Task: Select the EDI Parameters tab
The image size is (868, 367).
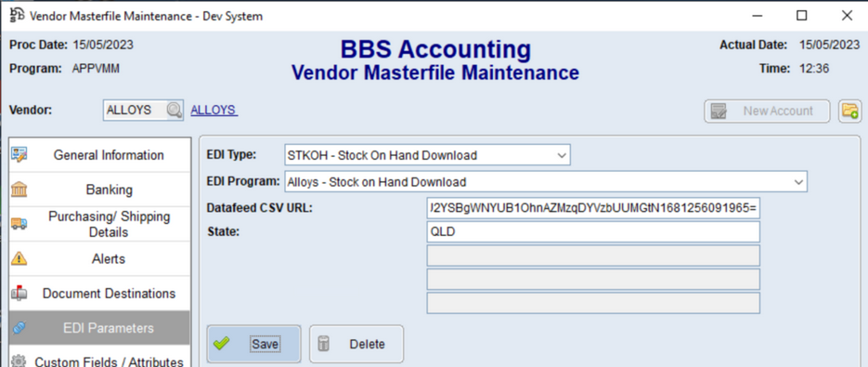Action: click(x=99, y=328)
